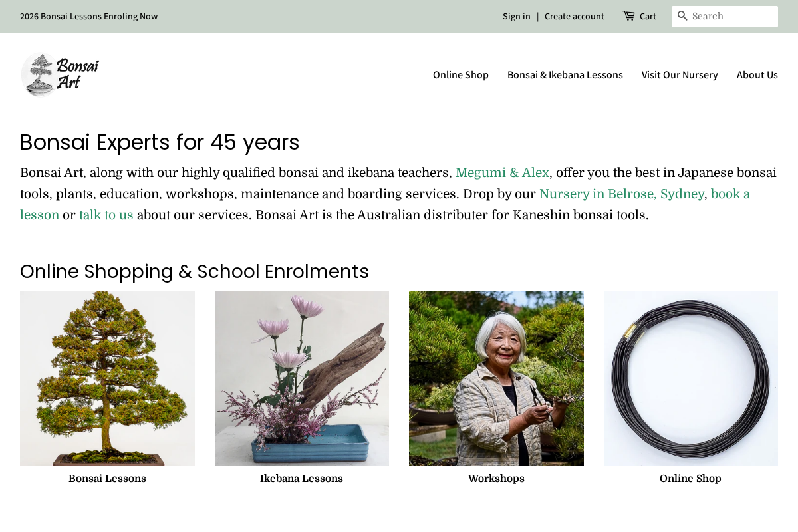Open the Megumi & Alex teachers link
798x532 pixels.
tap(502, 172)
